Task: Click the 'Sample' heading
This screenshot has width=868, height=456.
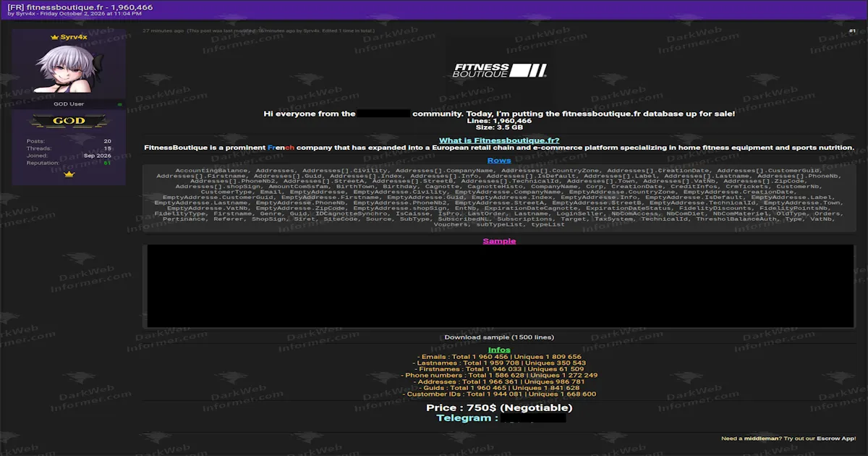Action: click(x=499, y=241)
